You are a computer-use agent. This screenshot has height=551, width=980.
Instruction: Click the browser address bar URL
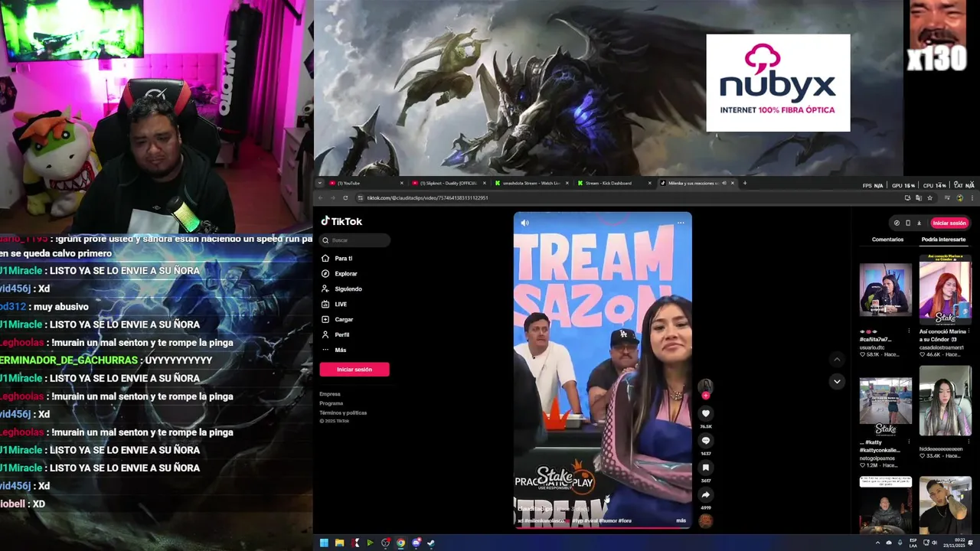pyautogui.click(x=427, y=198)
